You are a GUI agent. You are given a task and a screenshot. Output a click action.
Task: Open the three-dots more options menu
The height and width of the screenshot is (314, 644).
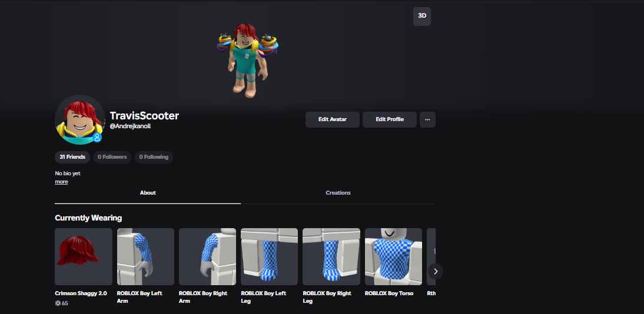click(x=427, y=119)
